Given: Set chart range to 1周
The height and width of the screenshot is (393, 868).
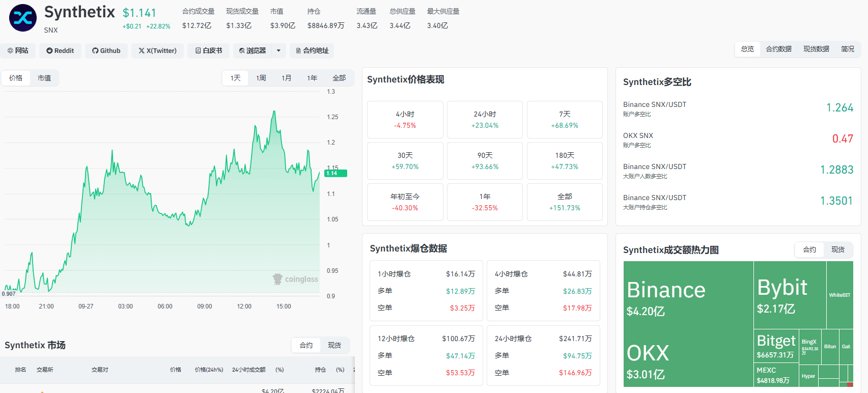Looking at the screenshot, I should (x=261, y=78).
